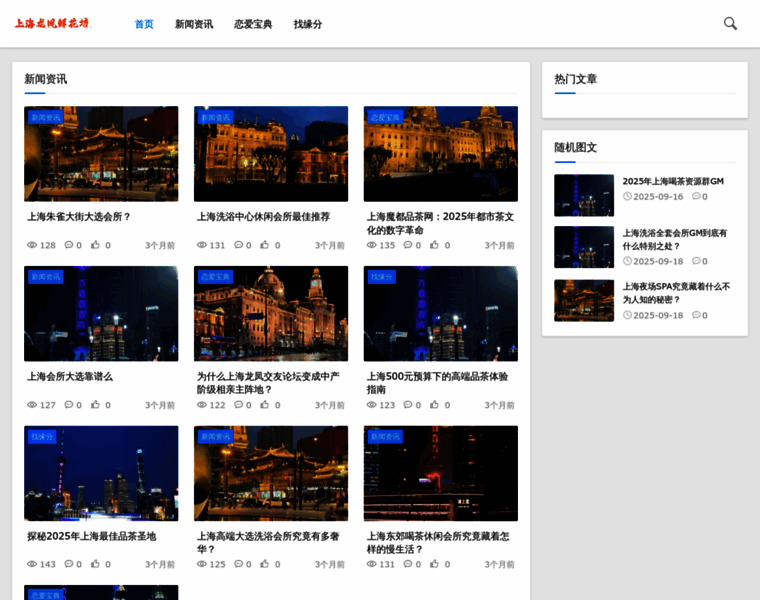The width and height of the screenshot is (760, 600).
Task: Click views eye icon under 上海东郊喝茶休闲会所 article
Action: (372, 564)
